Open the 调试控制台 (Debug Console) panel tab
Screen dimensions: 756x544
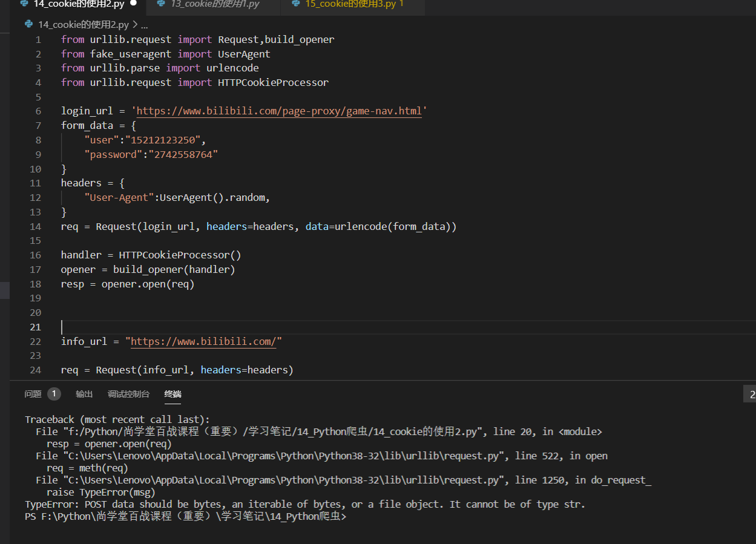[x=128, y=394]
